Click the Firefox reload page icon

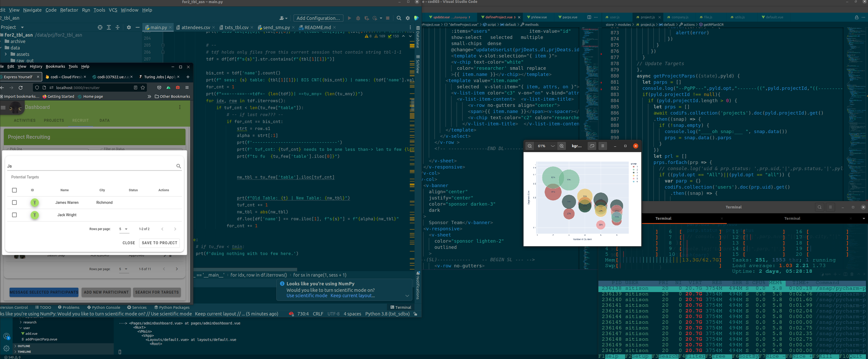click(20, 88)
